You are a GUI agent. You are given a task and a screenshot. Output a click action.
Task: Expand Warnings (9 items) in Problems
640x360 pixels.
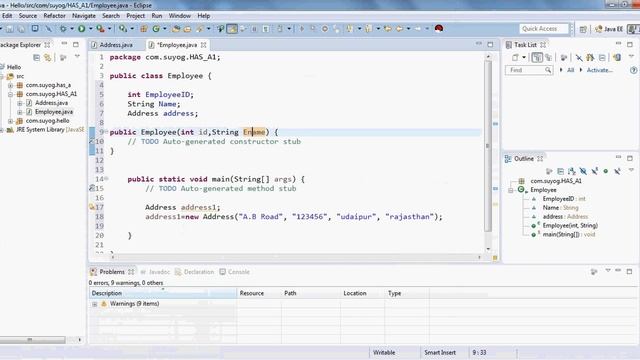[x=95, y=304]
